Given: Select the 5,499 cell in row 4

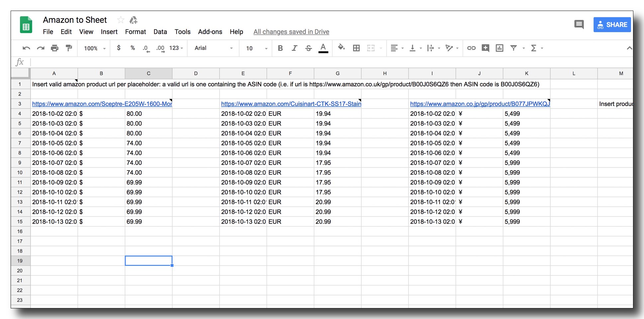Looking at the screenshot, I should pyautogui.click(x=526, y=114).
